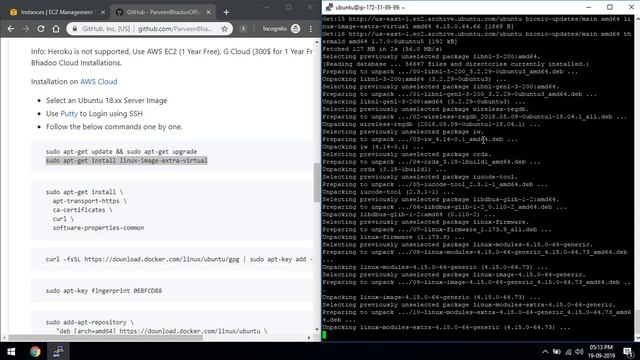Click the battery/power tray icon
This screenshot has height=360, width=640.
tap(557, 351)
